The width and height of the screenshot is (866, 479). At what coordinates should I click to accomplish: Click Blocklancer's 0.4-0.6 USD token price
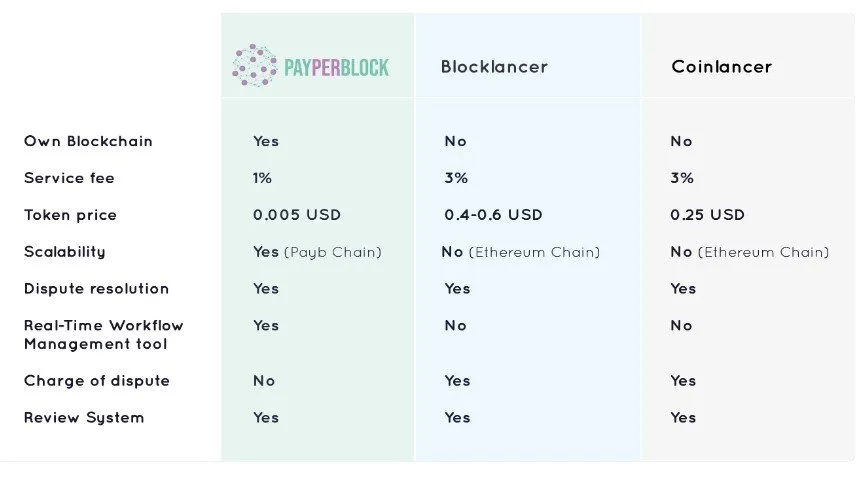493,215
